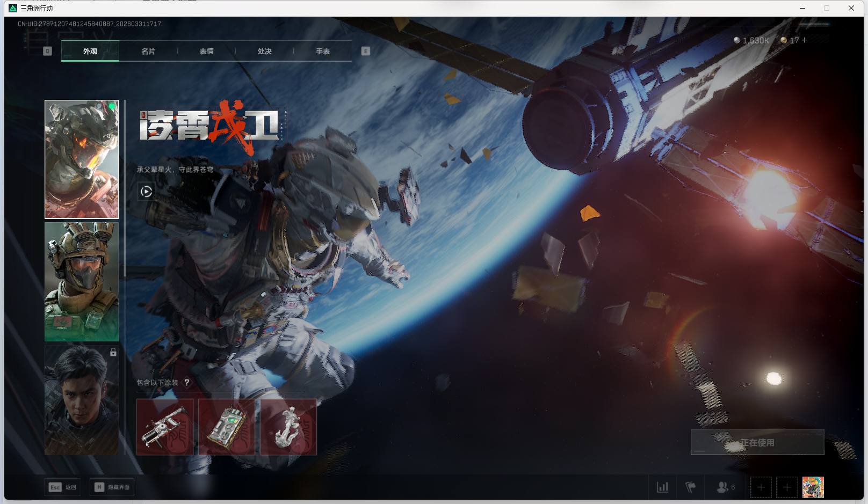Open the statistics bar chart icon
The image size is (868, 504).
(x=663, y=487)
